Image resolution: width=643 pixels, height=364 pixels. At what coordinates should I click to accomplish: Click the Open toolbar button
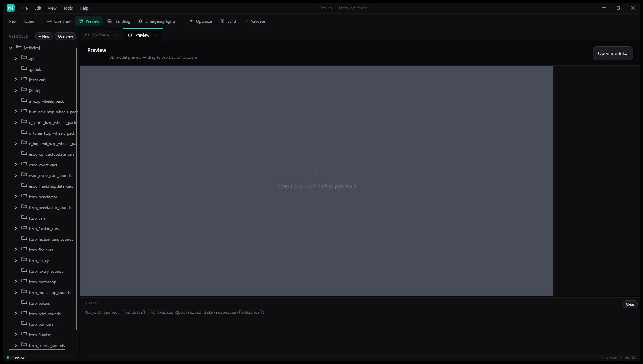click(x=29, y=21)
